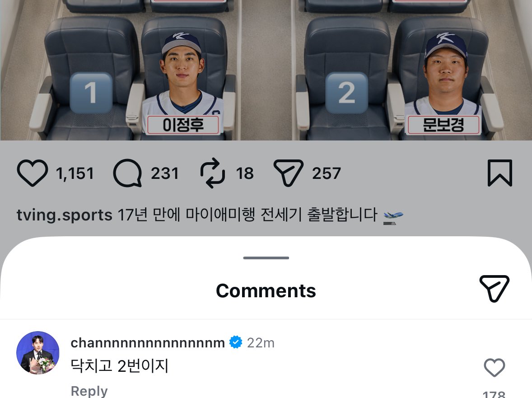Bookmark the post with the save icon

point(500,173)
